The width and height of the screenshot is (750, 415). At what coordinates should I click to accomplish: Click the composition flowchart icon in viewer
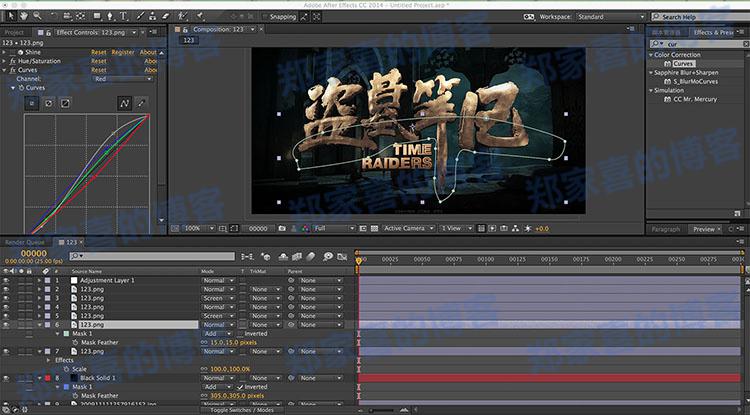[x=516, y=229]
